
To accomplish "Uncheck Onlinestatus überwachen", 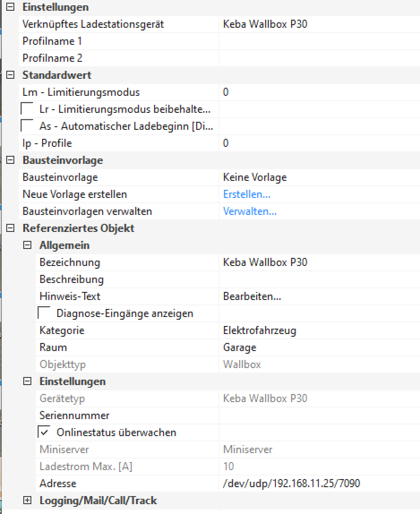I will tap(44, 433).
